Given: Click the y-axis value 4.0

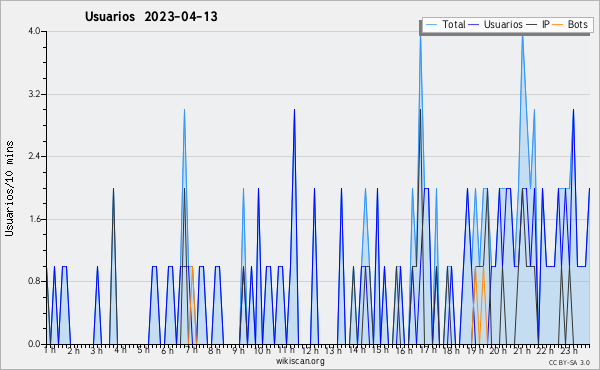Looking at the screenshot, I should pyautogui.click(x=34, y=31).
